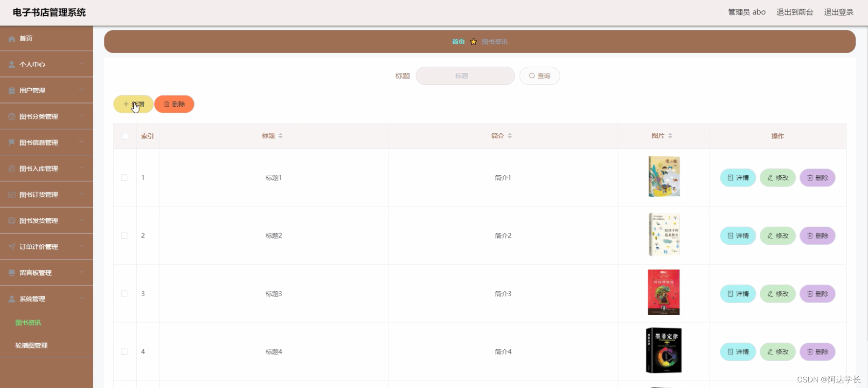Collapse the 系统管理 menu chevron
The width and height of the screenshot is (868, 388).
tap(81, 298)
